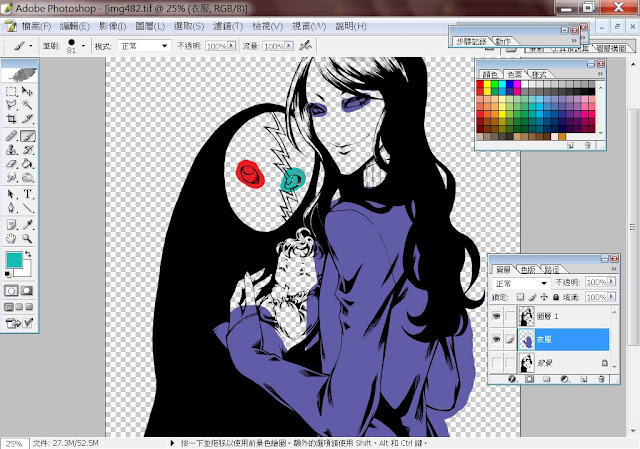Select the Line tool
The width and height of the screenshot is (640, 449).
(x=27, y=208)
